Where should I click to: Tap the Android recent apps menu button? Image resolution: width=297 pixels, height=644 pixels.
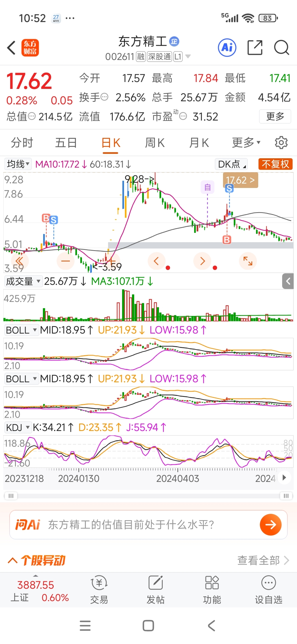[x=85, y=626]
